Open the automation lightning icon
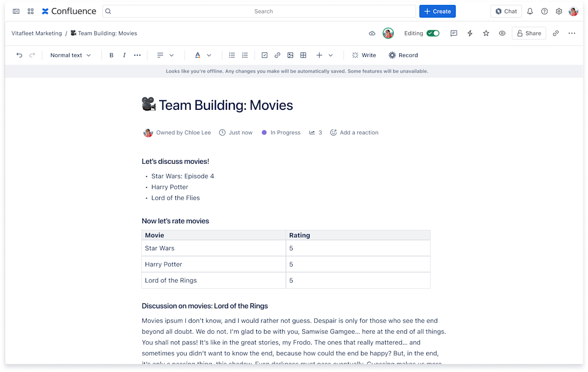588x372 pixels. 470,33
